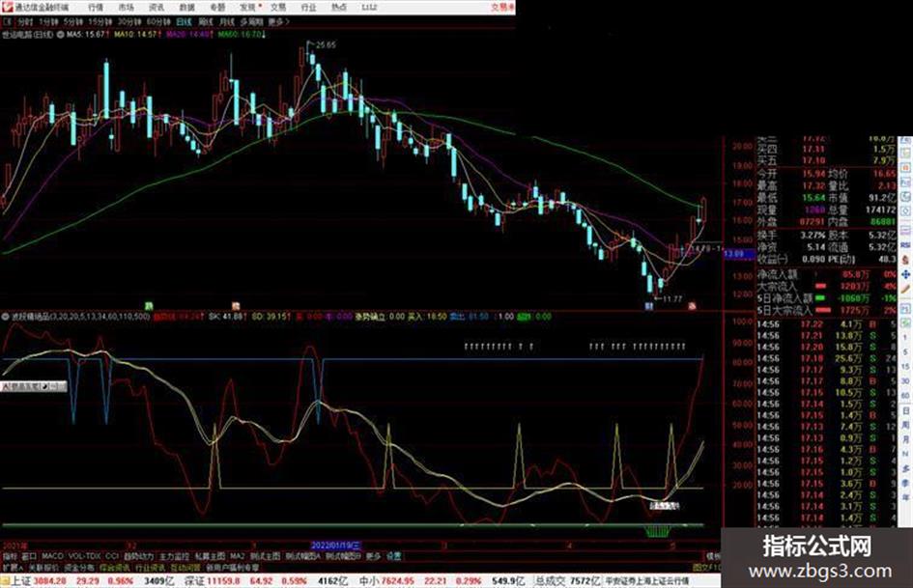
Task: Click the MA20 value label
Action: [188, 35]
